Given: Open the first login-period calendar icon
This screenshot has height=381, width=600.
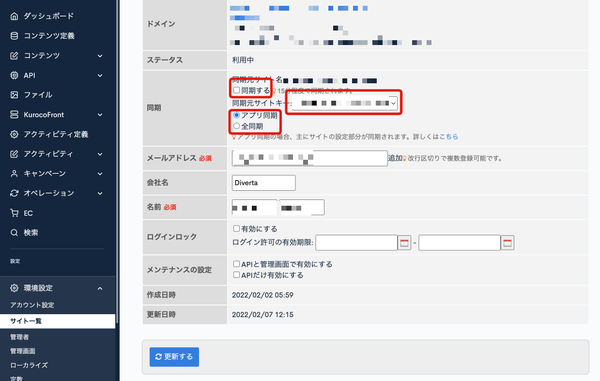Looking at the screenshot, I should 404,243.
